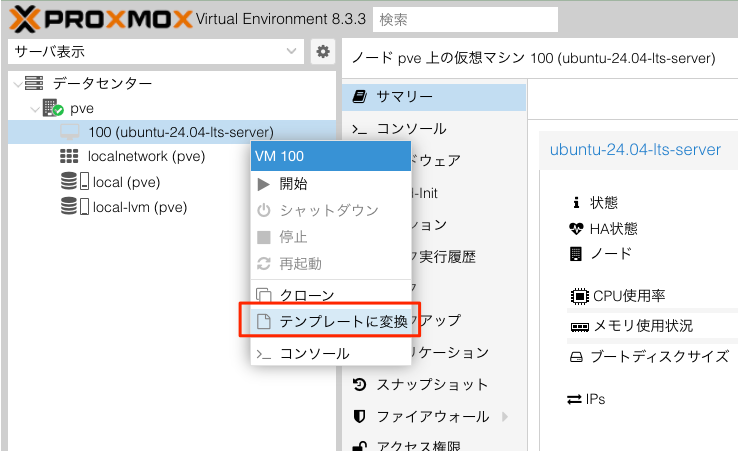Image resolution: width=738 pixels, height=451 pixels.
Task: Click the file icon beside テンプレートに変換
Action: (264, 322)
